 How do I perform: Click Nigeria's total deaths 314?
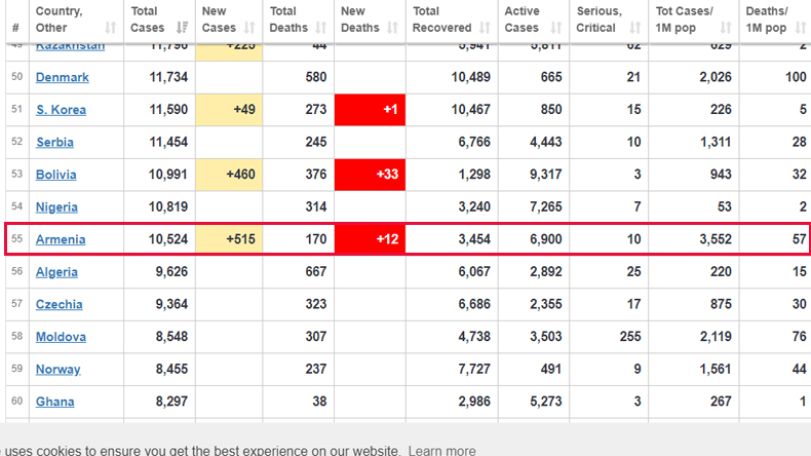click(316, 207)
